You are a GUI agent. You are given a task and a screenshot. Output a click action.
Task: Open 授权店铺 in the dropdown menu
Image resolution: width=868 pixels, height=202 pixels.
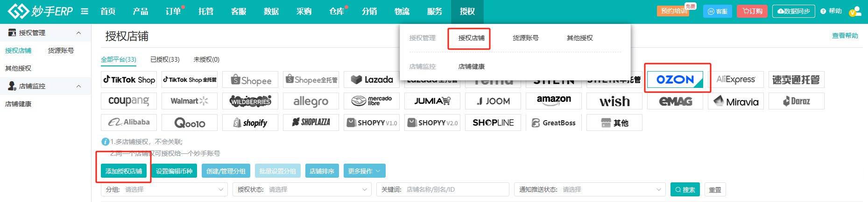(471, 38)
